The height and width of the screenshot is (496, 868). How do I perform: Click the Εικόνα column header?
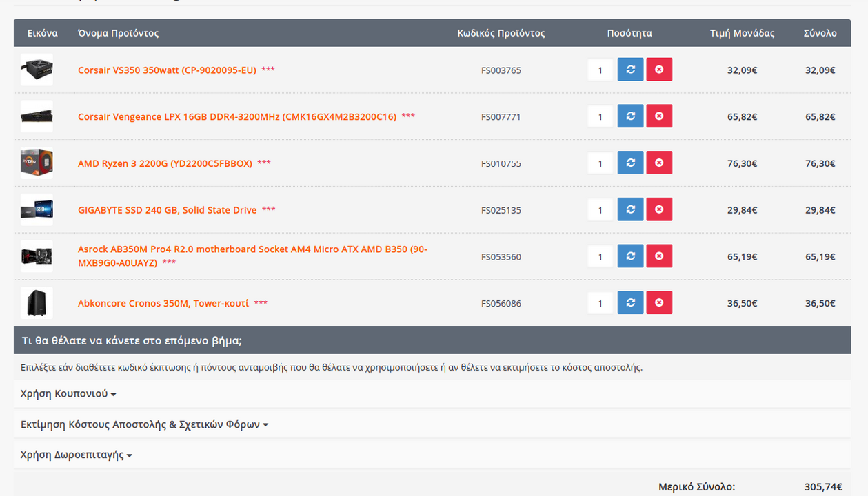coord(43,33)
